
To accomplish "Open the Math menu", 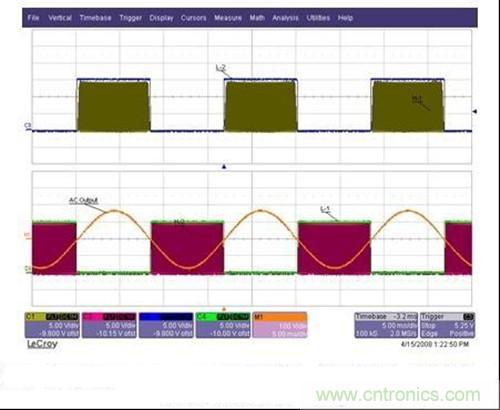I will click(x=257, y=18).
